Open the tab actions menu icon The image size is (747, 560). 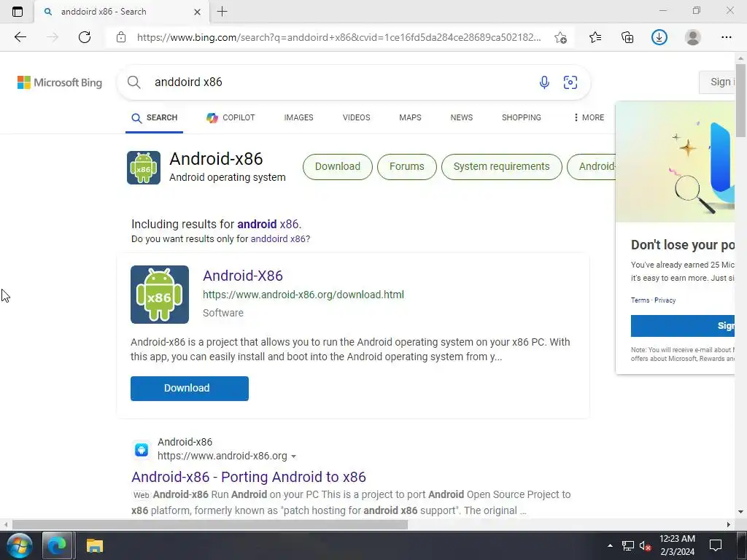pyautogui.click(x=18, y=12)
